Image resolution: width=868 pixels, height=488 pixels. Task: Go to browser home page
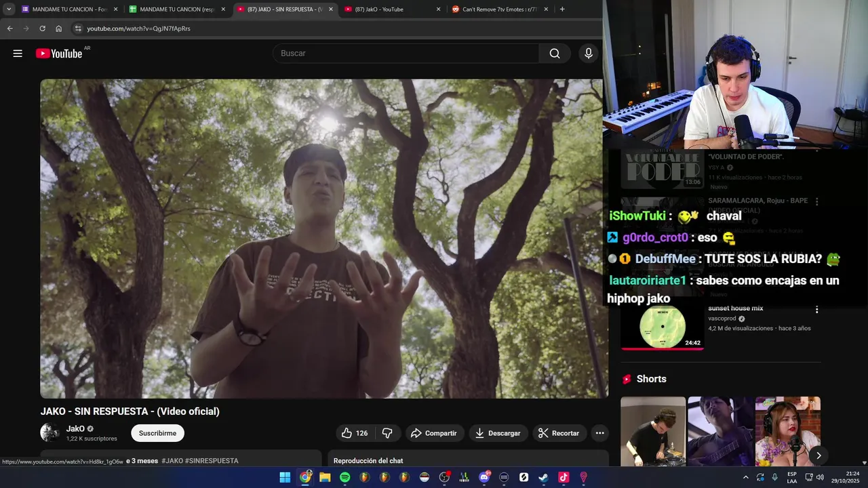(x=59, y=28)
